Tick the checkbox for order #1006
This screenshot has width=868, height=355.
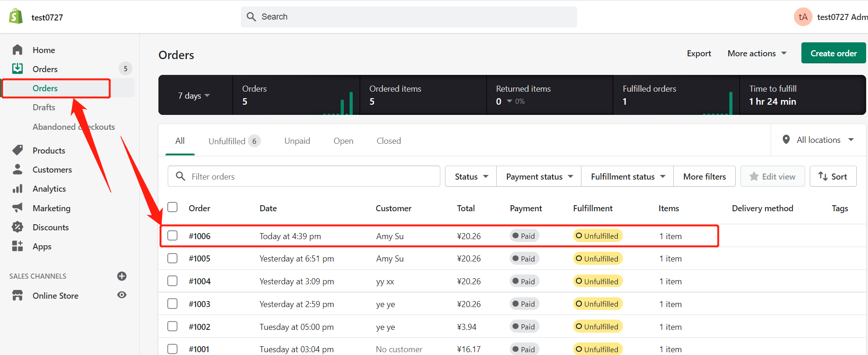coord(172,235)
